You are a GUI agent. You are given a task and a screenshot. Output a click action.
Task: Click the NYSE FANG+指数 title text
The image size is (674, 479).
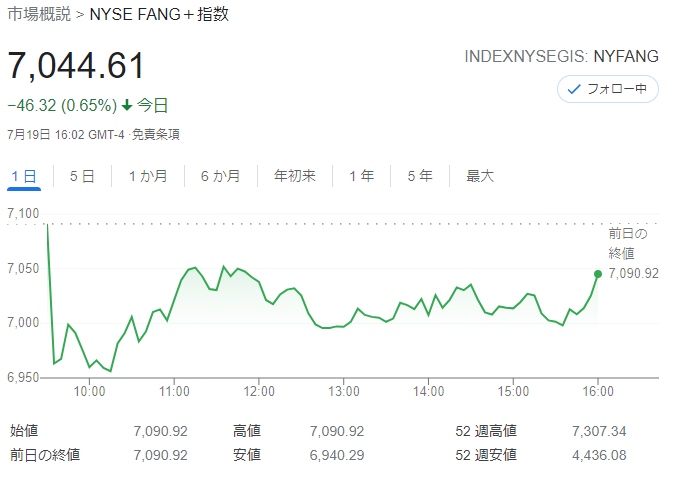pos(159,14)
